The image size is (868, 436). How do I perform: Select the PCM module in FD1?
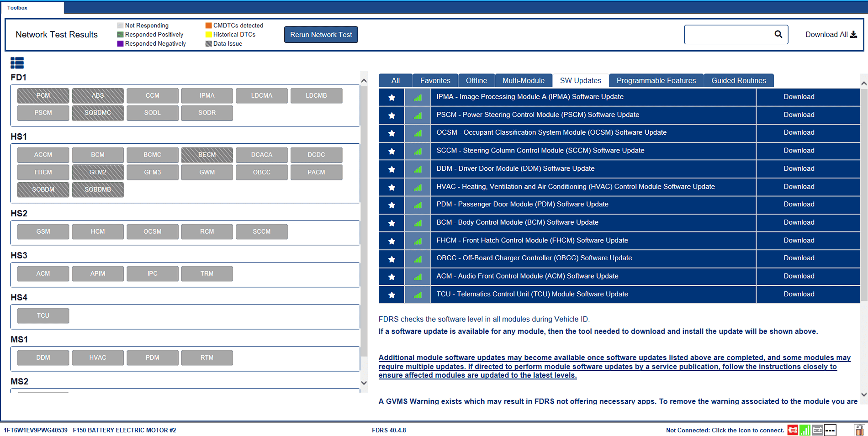click(43, 95)
